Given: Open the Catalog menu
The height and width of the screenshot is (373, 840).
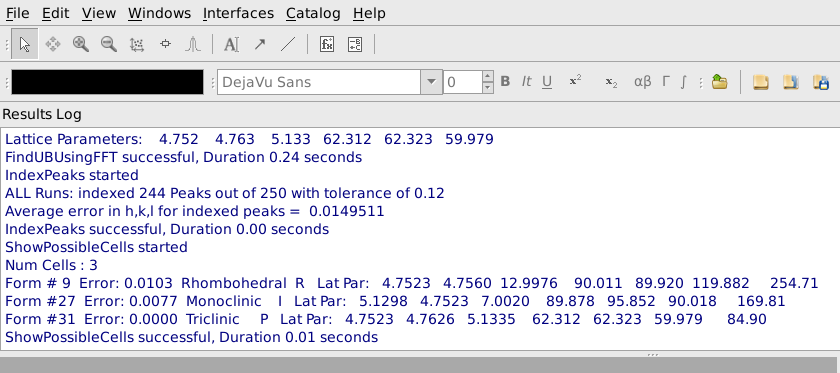Looking at the screenshot, I should click(x=313, y=13).
